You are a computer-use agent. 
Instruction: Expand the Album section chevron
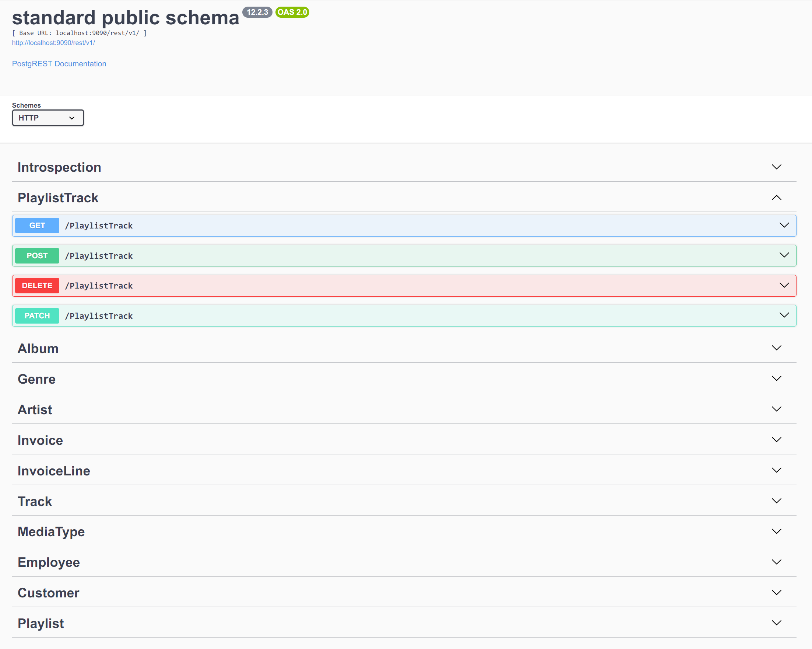776,348
